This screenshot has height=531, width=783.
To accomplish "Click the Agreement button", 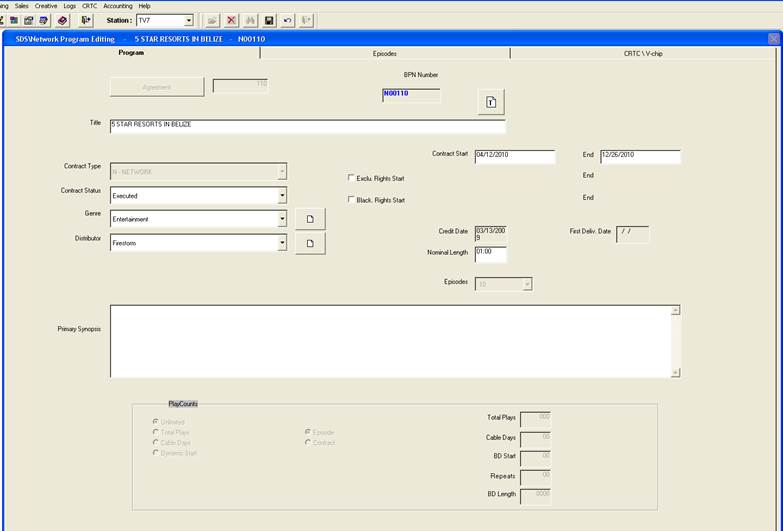I will [x=156, y=87].
